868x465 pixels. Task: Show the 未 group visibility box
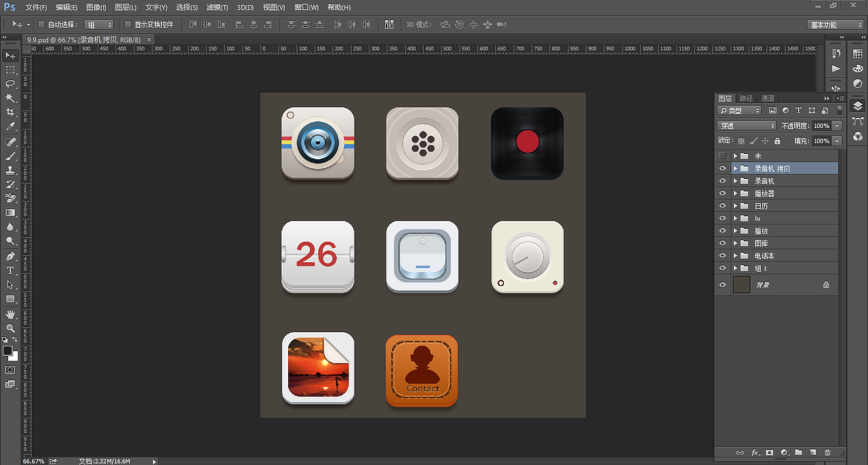723,156
